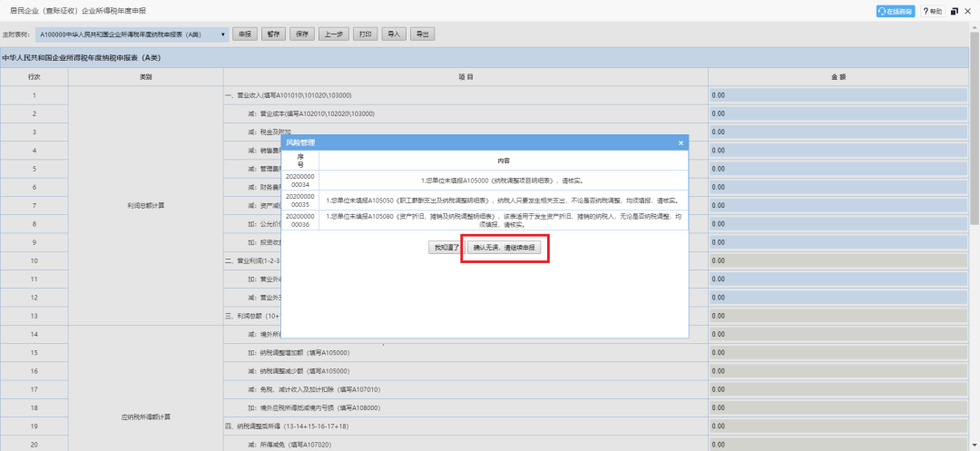Open the 主附表树 form selection dropdown
Image resolution: width=980 pixels, height=451 pixels.
tap(132, 35)
